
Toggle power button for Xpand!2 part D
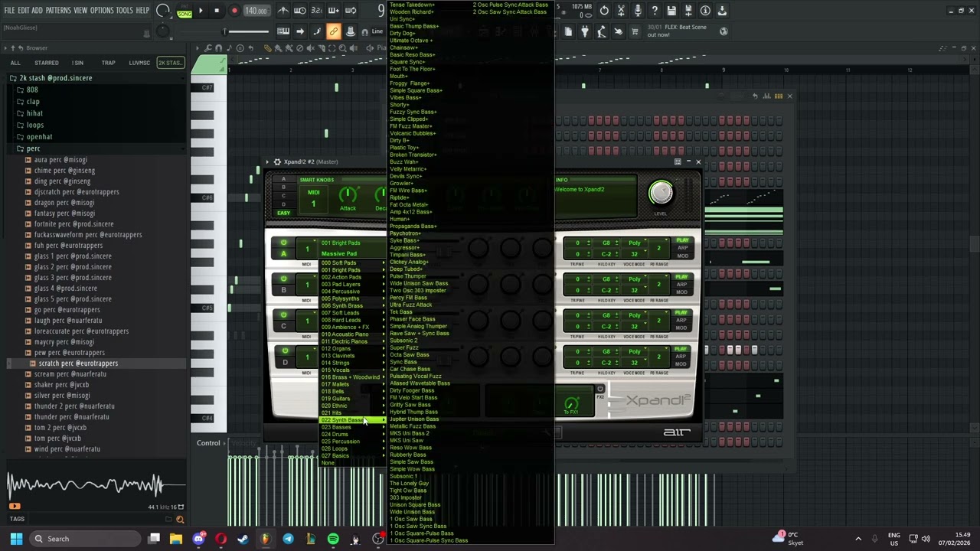[284, 350]
